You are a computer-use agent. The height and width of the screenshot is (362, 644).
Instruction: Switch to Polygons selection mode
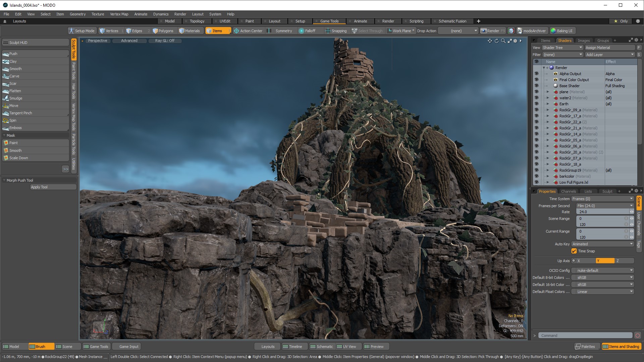click(163, 31)
